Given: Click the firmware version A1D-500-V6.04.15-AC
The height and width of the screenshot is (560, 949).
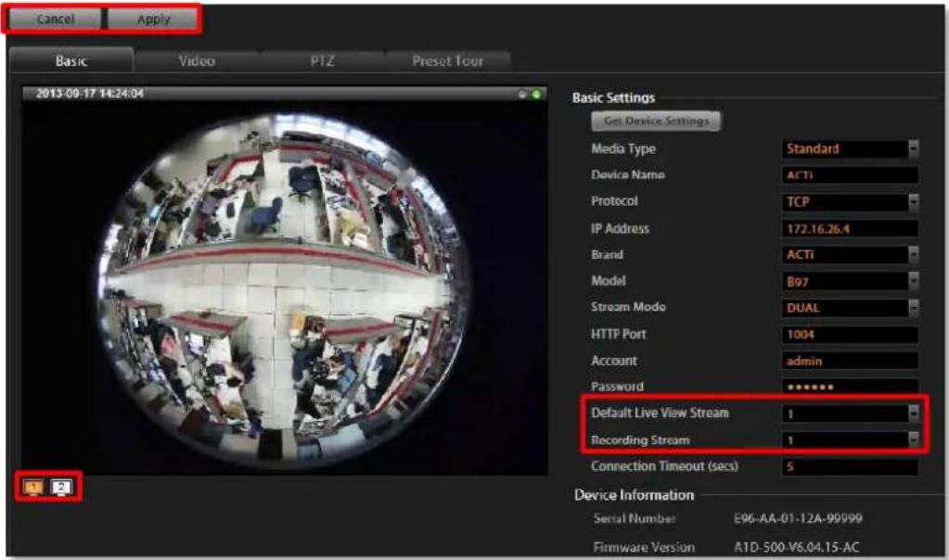Looking at the screenshot, I should tap(797, 547).
